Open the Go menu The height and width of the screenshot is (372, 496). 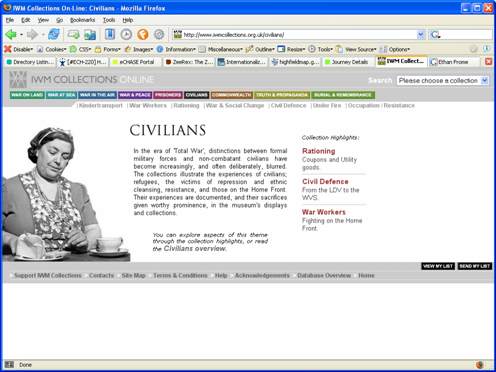pos(59,20)
